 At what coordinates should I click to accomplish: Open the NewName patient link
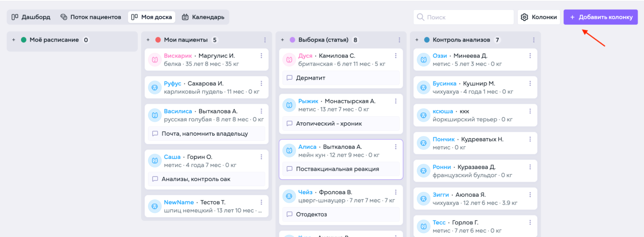point(179,202)
